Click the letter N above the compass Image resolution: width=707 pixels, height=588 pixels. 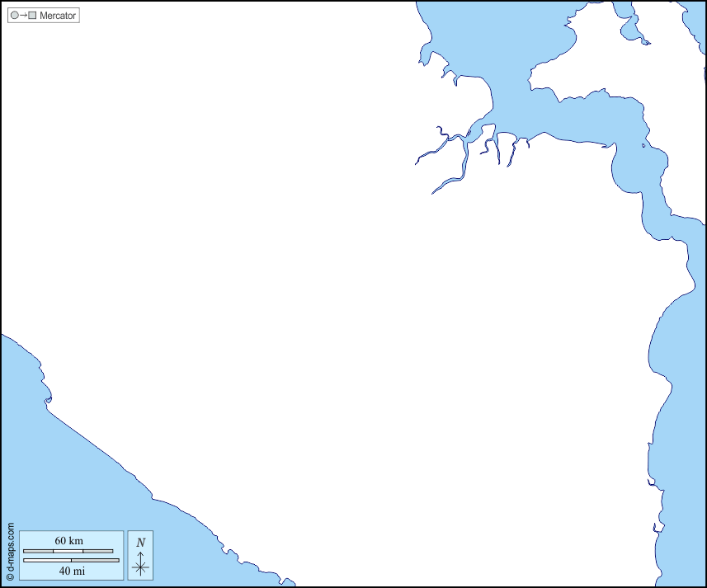[x=140, y=543]
